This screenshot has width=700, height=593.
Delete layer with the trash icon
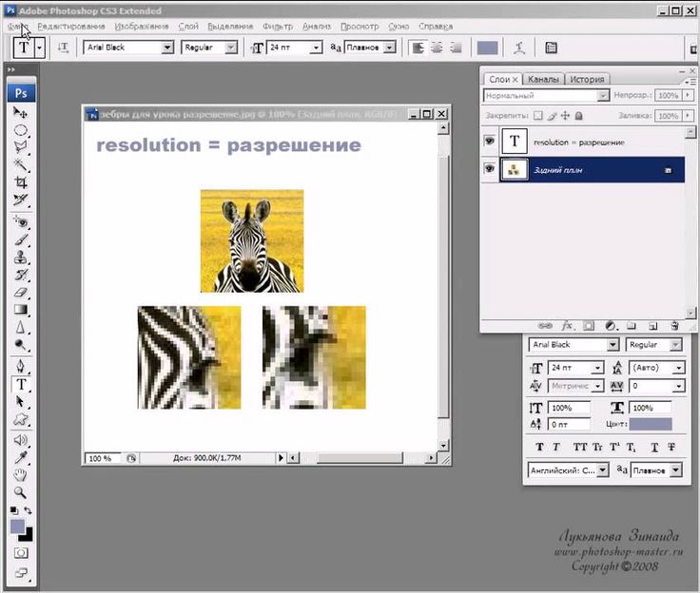point(674,326)
